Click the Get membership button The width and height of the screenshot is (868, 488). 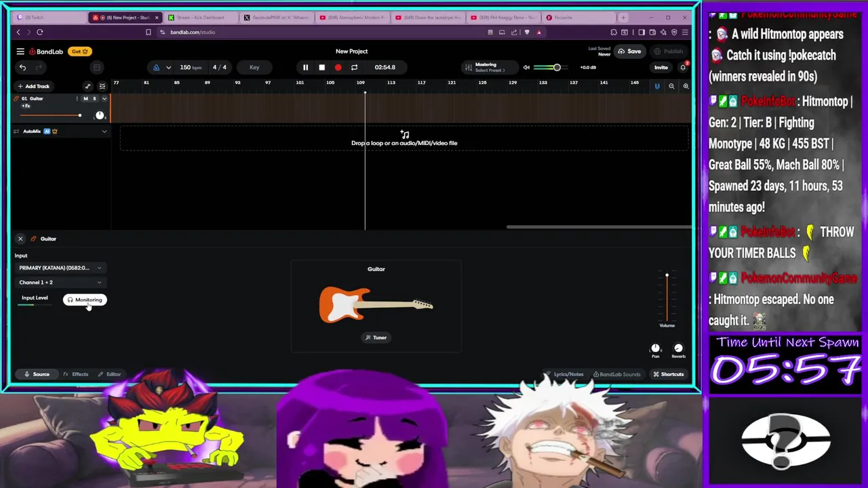(80, 52)
